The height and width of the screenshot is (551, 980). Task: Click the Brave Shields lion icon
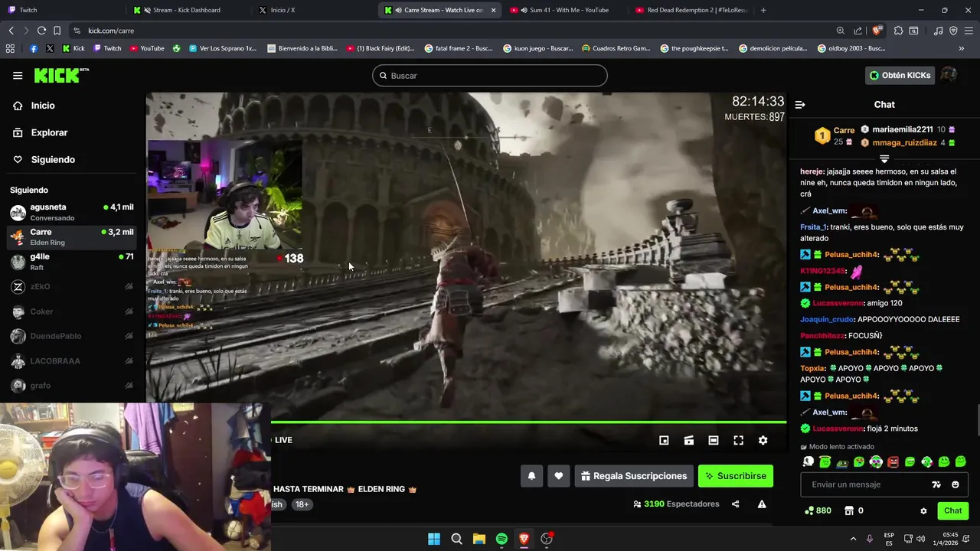tap(877, 31)
